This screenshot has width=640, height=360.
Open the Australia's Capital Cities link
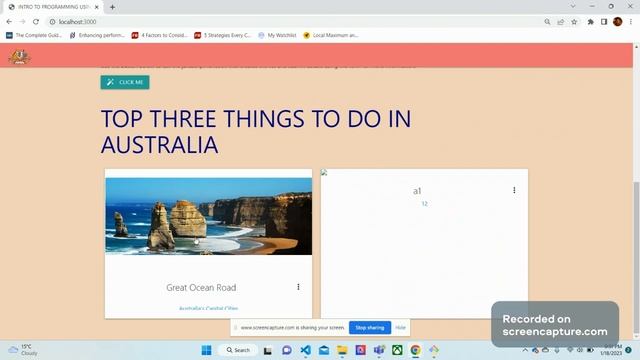pos(209,309)
